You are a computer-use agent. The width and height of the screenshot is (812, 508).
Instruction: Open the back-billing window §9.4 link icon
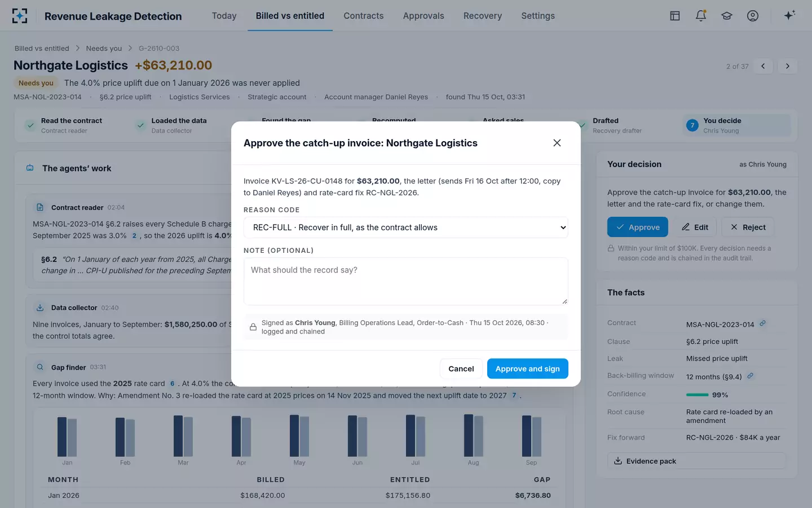(x=750, y=376)
